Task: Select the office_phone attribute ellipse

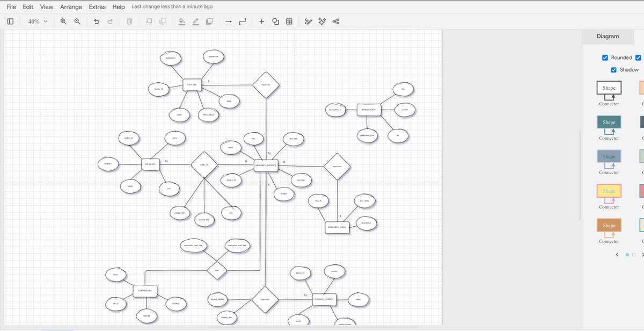Action: 208,115
